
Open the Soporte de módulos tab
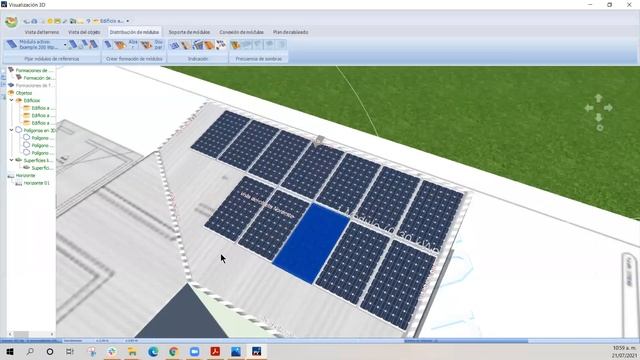click(189, 32)
